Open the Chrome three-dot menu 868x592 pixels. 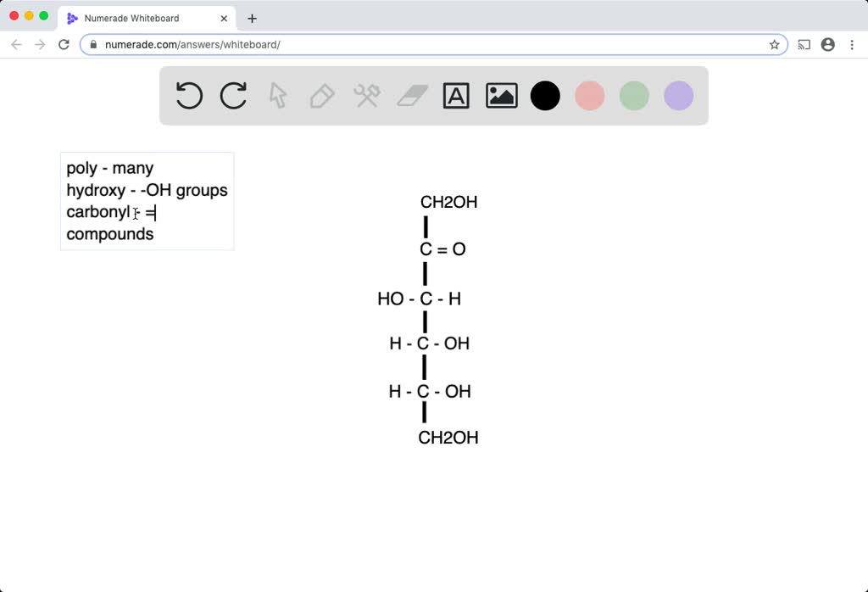click(852, 45)
